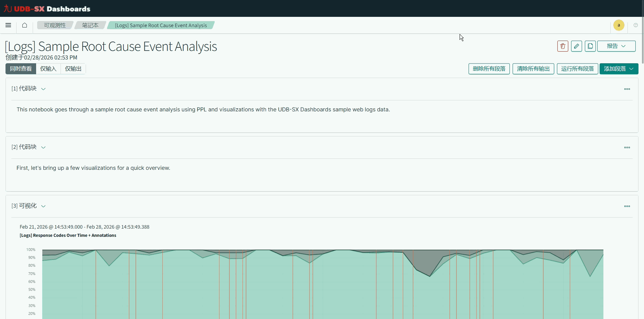Navigate to 可观测性 breadcrumb
This screenshot has width=644, height=319.
pyautogui.click(x=55, y=25)
